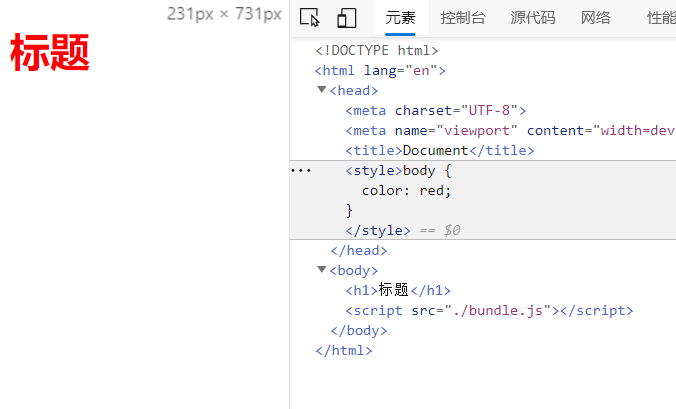676x409 pixels.
Task: Select the <style>body { line
Action: click(398, 171)
